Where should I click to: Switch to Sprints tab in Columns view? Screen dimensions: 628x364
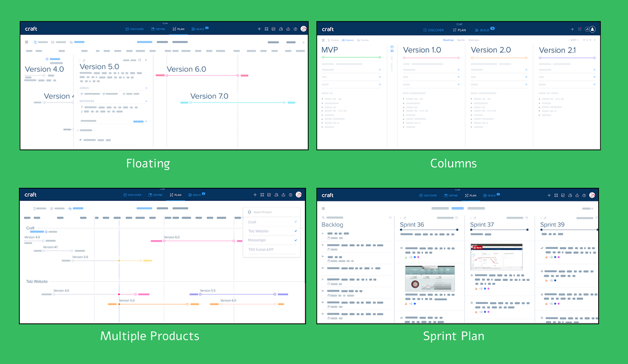click(x=461, y=40)
